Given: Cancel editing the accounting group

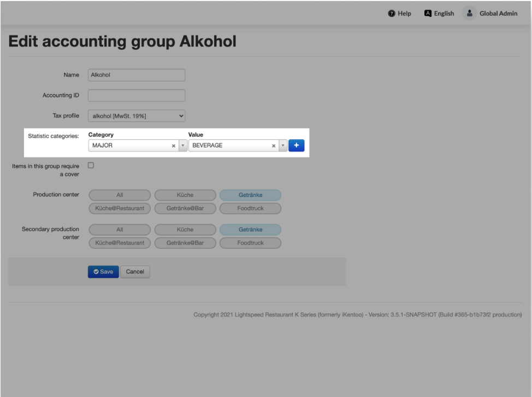Looking at the screenshot, I should click(135, 272).
